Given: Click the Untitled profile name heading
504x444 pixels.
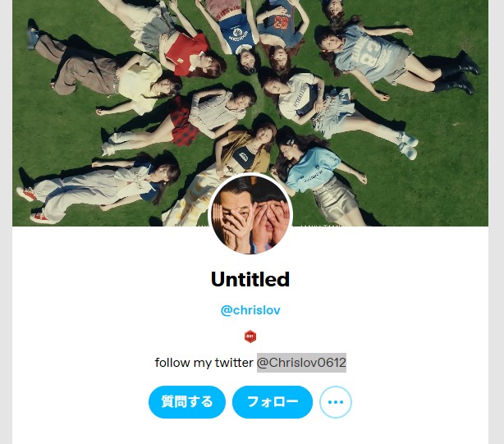Looking at the screenshot, I should (250, 279).
